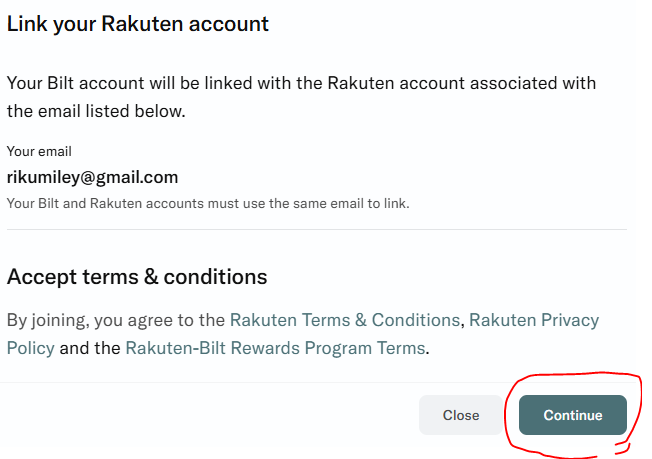Open Rakuten-Bilt Rewards Program Terms link
This screenshot has width=652, height=459.
click(x=275, y=348)
